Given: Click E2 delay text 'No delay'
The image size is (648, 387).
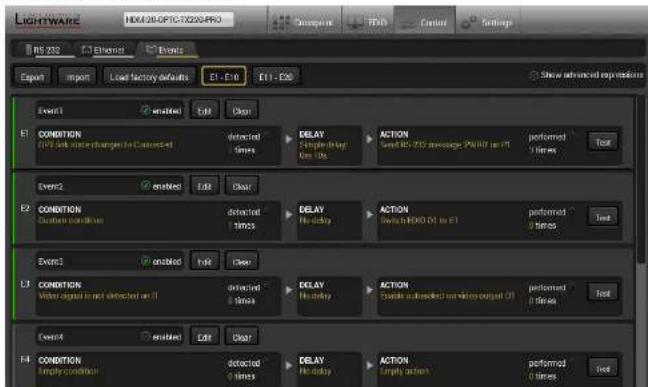Looking at the screenshot, I should click(x=315, y=220).
